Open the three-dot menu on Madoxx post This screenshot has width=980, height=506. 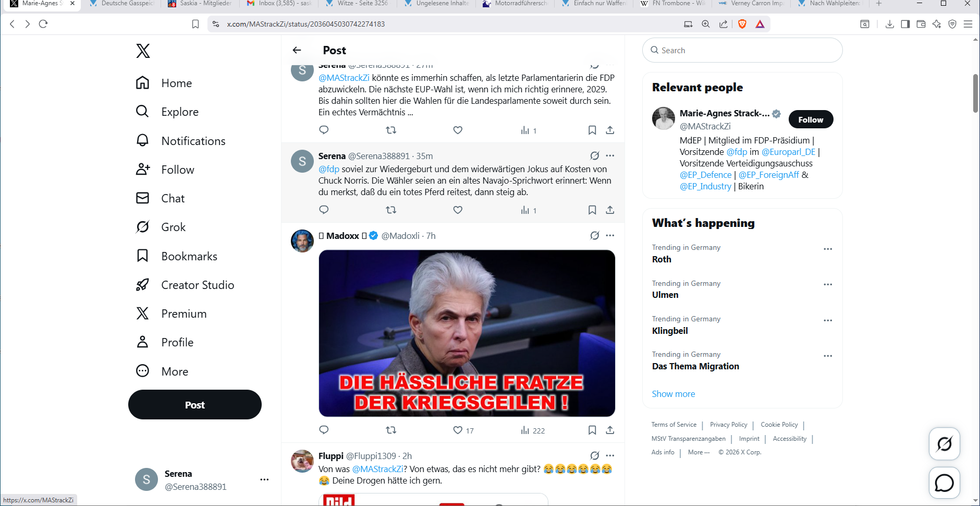(x=610, y=236)
